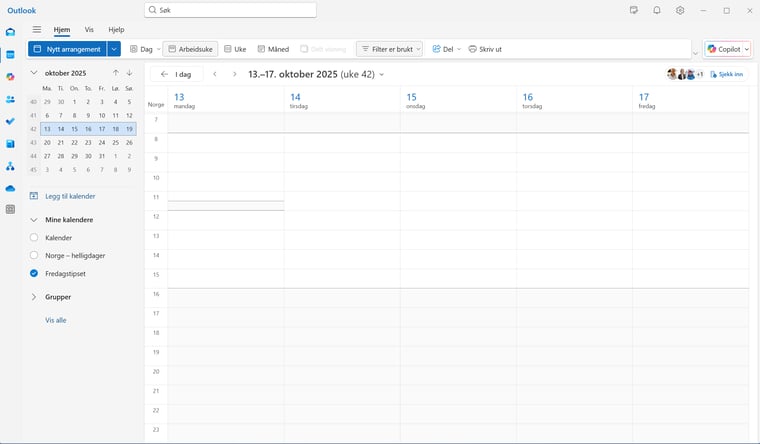
Task: Click the Søk search field
Action: (x=230, y=10)
